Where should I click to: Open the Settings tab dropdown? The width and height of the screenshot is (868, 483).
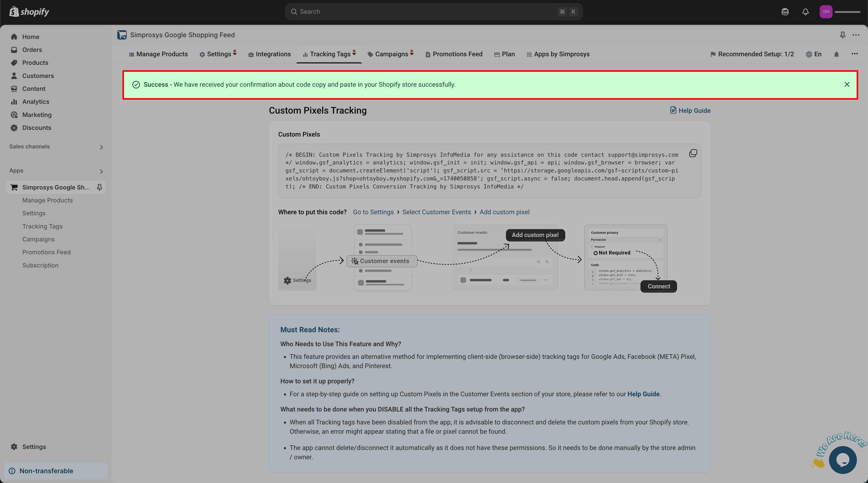[x=218, y=54]
